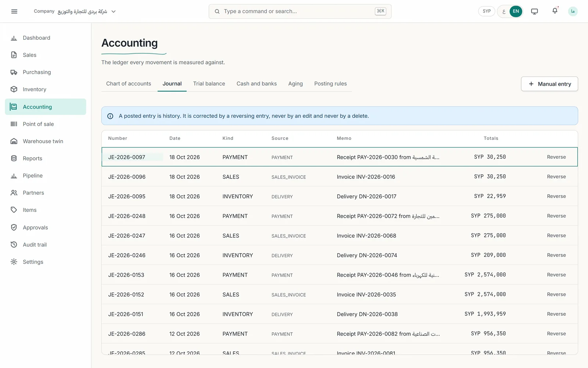Switch to the Trial balance tab
The height and width of the screenshot is (368, 588).
[209, 84]
